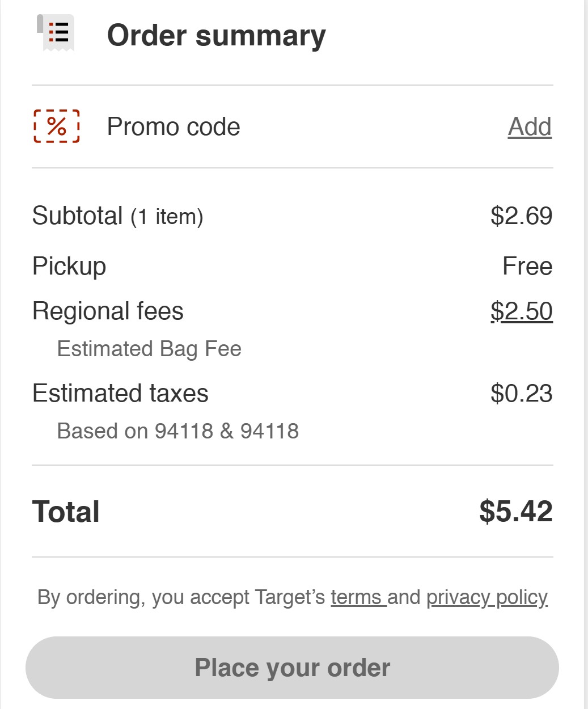Click the Estimated Bag Fee text
588x709 pixels.
coord(149,348)
